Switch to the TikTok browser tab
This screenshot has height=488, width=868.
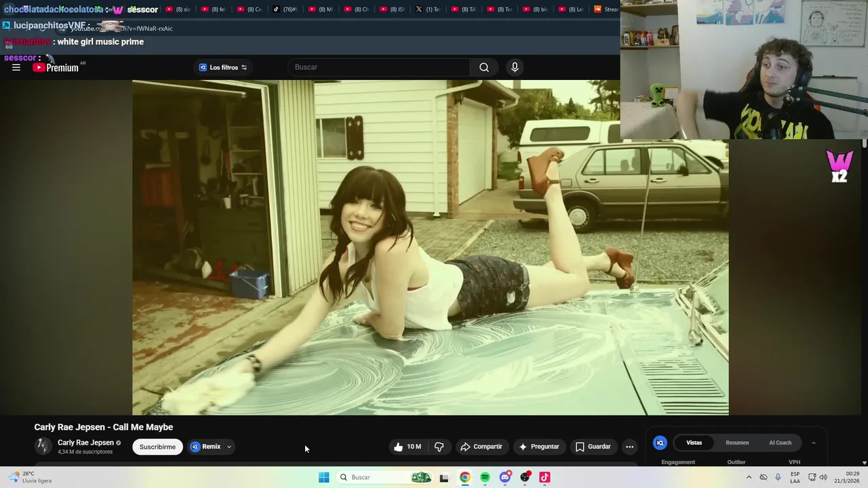coord(285,9)
